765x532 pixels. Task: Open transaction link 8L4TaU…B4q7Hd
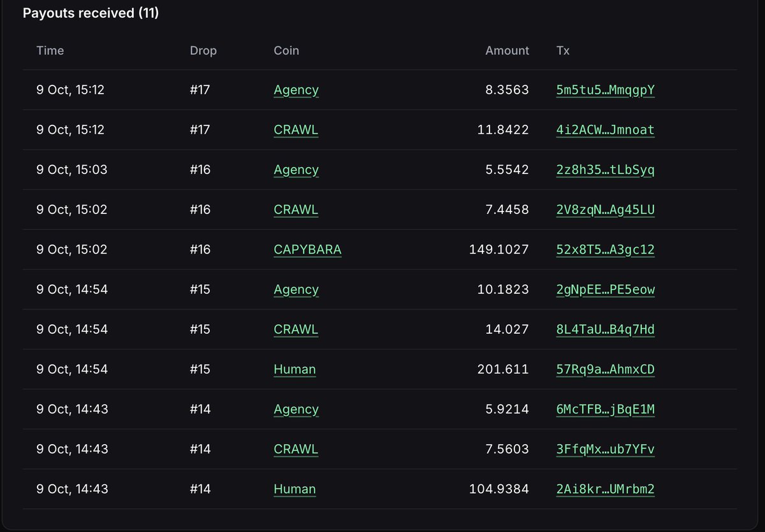(606, 329)
